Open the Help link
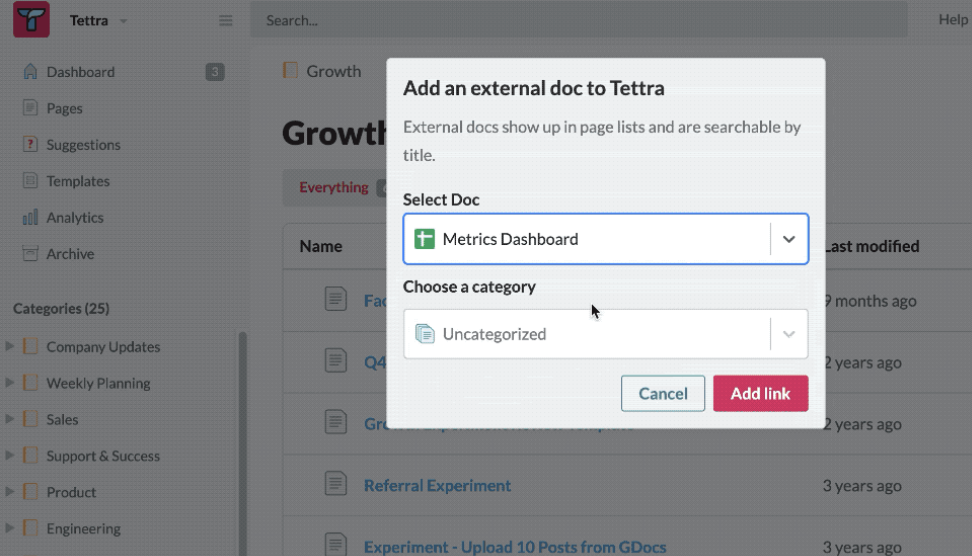The width and height of the screenshot is (972, 556). pos(953,20)
